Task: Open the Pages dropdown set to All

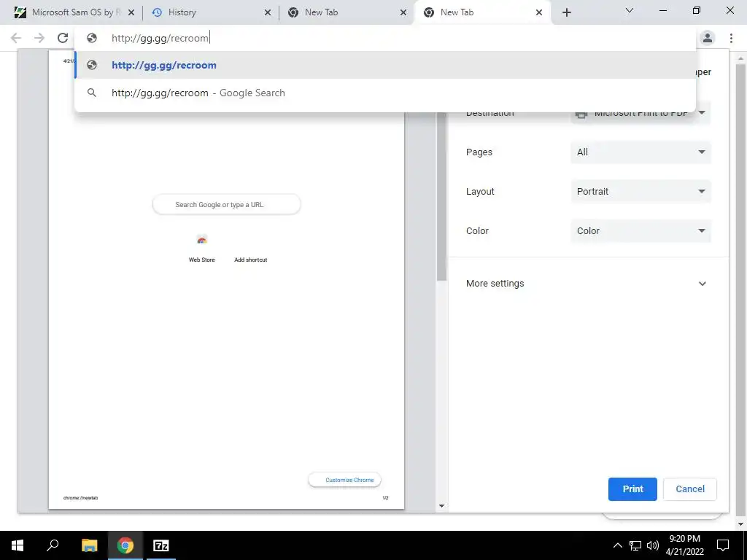Action: [x=640, y=152]
